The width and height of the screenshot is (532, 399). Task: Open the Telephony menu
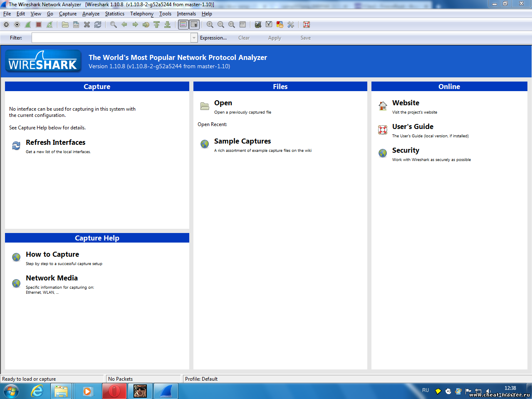141,14
